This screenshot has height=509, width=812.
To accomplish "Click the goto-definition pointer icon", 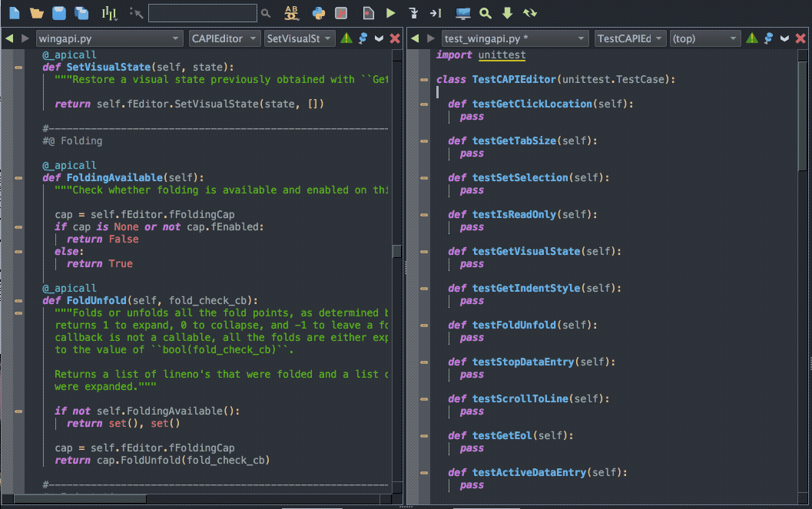I will click(136, 13).
